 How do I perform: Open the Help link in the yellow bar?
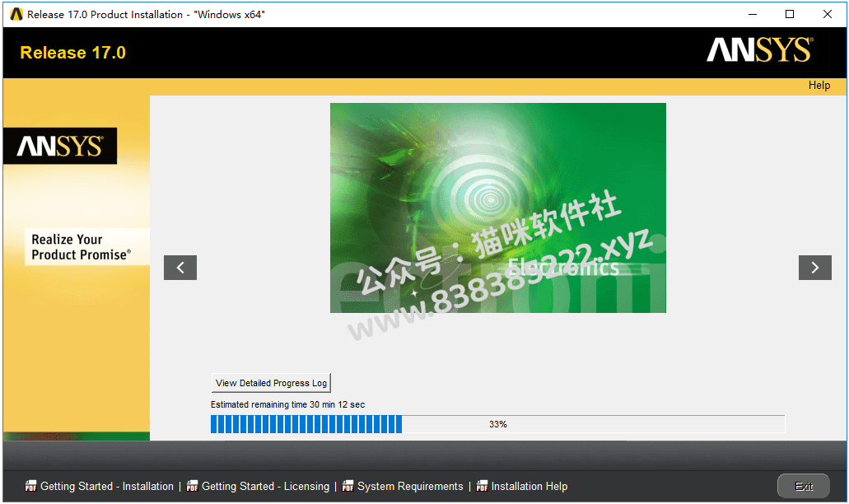[819, 85]
